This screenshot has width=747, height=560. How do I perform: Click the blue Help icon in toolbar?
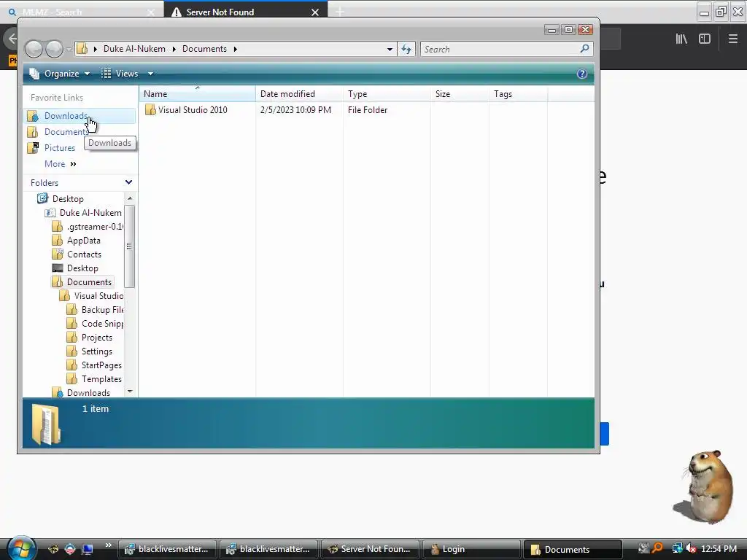click(581, 74)
